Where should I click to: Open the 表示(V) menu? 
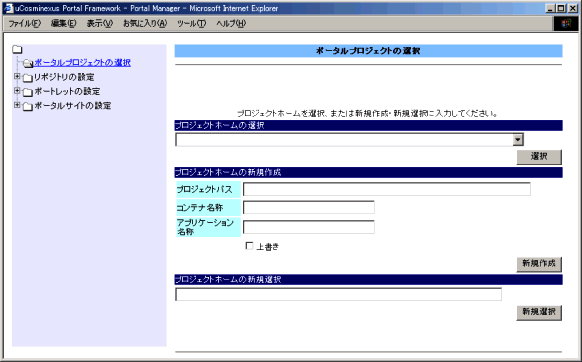tap(99, 23)
